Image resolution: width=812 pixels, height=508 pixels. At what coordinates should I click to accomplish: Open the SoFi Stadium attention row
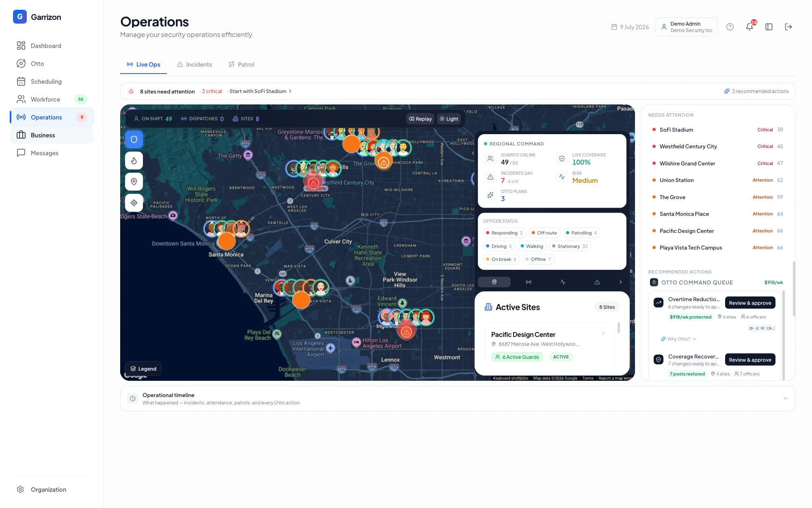(717, 130)
